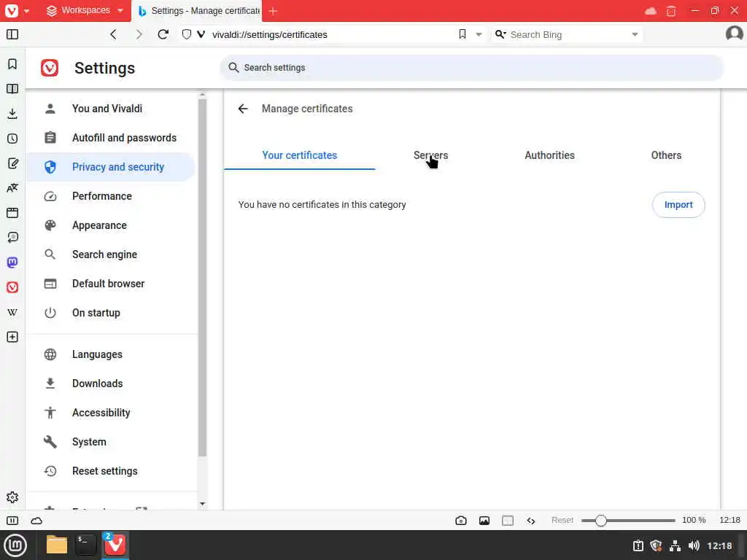
Task: Open the address bar history dropdown arrow
Action: tap(479, 34)
